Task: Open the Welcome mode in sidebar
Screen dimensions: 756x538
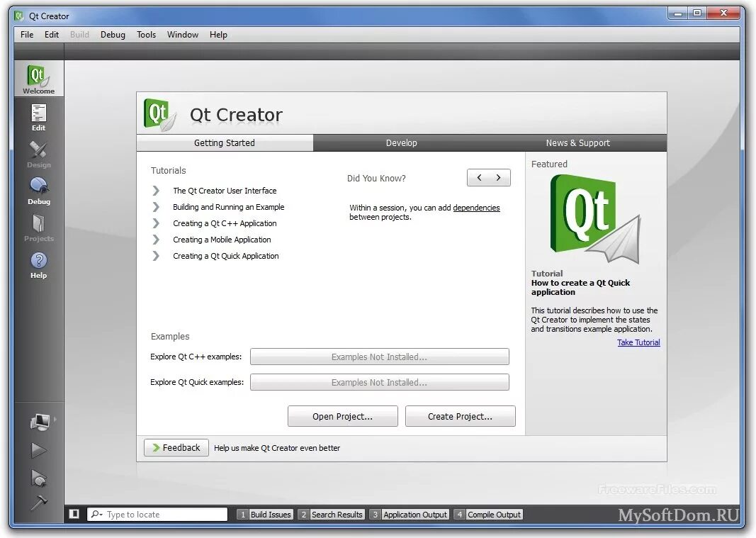Action: click(x=38, y=79)
